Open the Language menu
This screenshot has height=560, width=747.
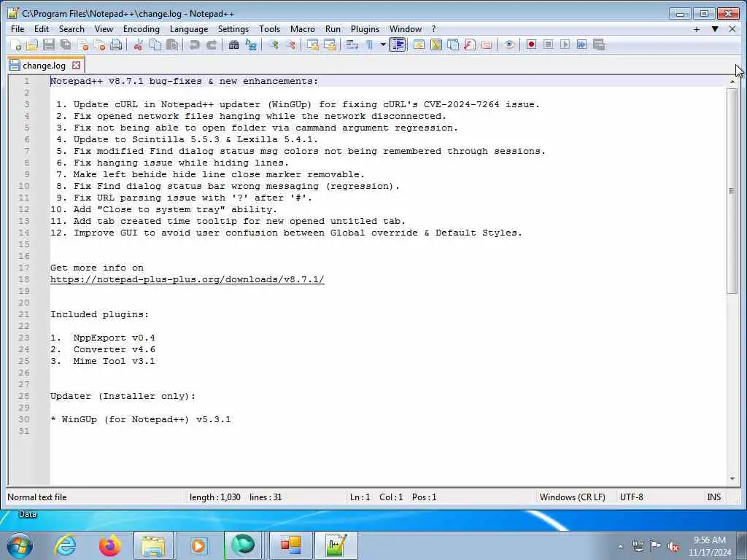[189, 29]
